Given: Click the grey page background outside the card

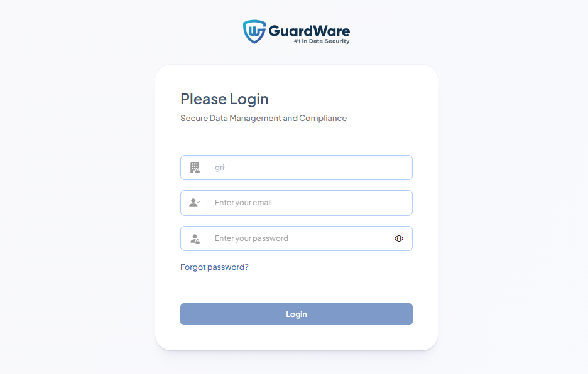Looking at the screenshot, I should pyautogui.click(x=75, y=188).
